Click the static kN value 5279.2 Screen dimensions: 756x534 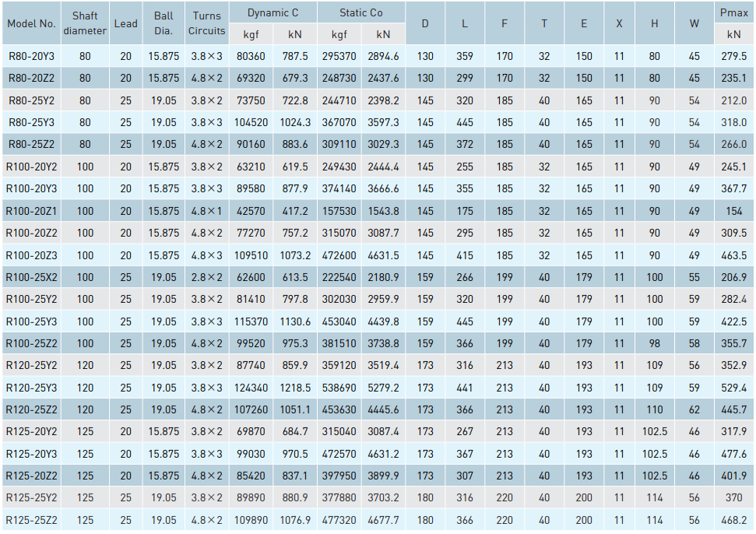click(x=383, y=388)
